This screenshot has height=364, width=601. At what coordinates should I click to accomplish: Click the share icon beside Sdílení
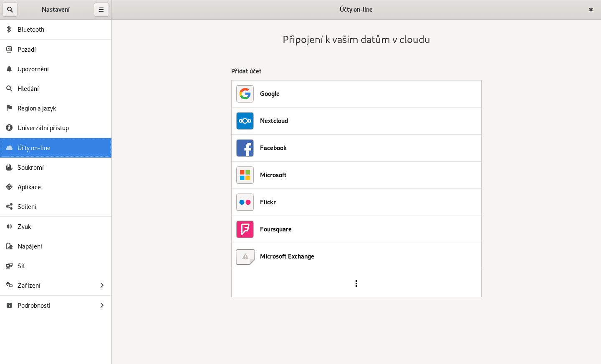pyautogui.click(x=9, y=206)
